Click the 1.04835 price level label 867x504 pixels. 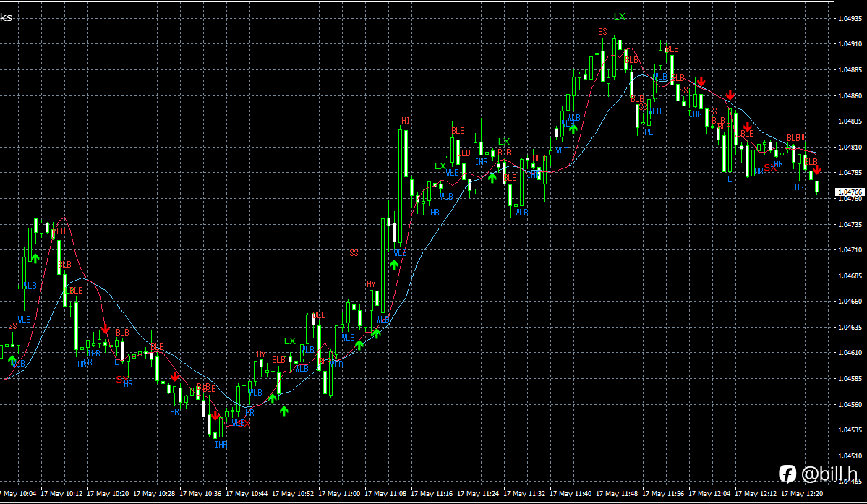click(850, 121)
